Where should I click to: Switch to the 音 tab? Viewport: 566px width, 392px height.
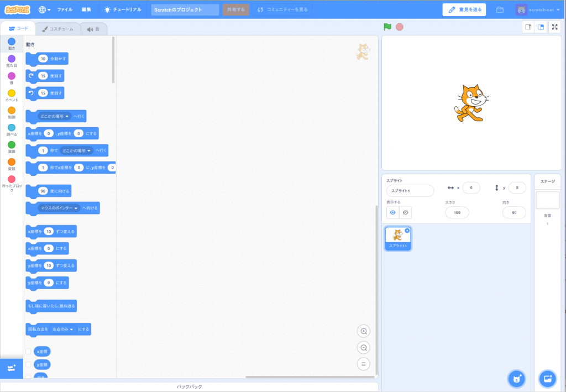93,29
